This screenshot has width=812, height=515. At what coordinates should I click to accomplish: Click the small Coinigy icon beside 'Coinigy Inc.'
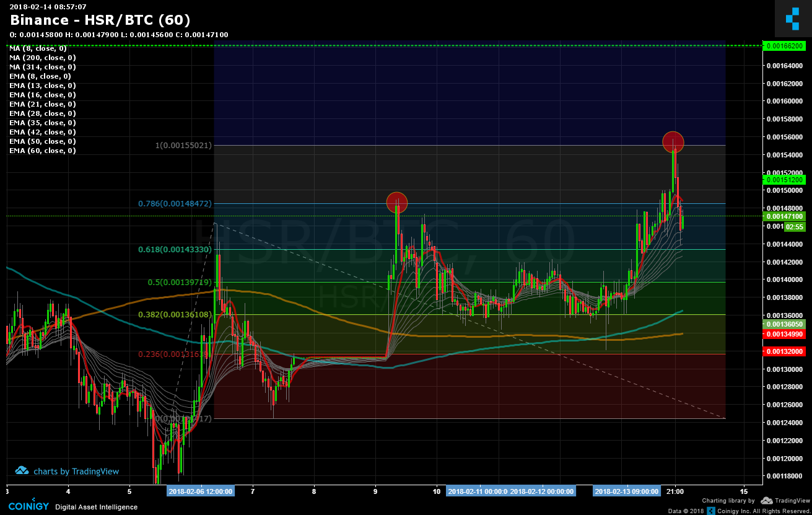[x=712, y=511]
